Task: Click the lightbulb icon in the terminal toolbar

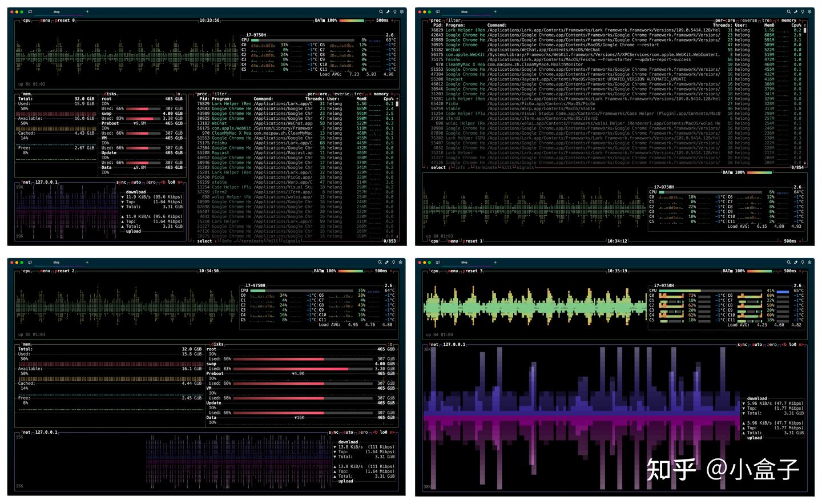Action: tap(394, 11)
